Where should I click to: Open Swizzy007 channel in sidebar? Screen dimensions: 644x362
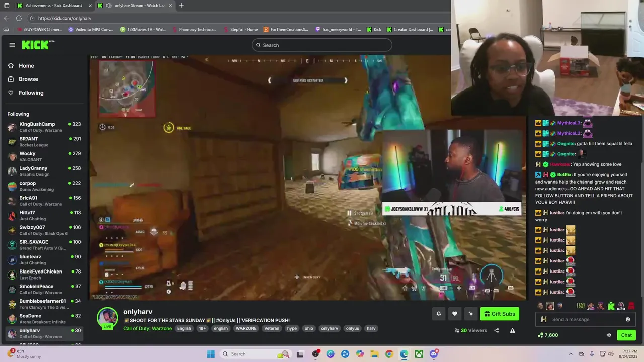click(44, 230)
